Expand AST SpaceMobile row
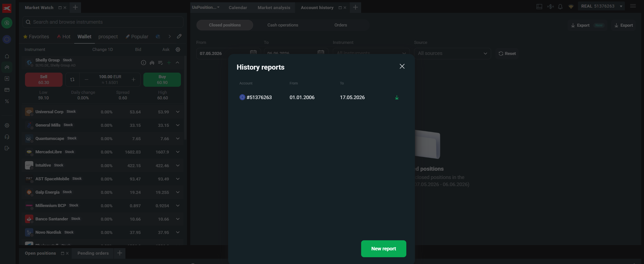This screenshot has height=264, width=644. pyautogui.click(x=178, y=179)
